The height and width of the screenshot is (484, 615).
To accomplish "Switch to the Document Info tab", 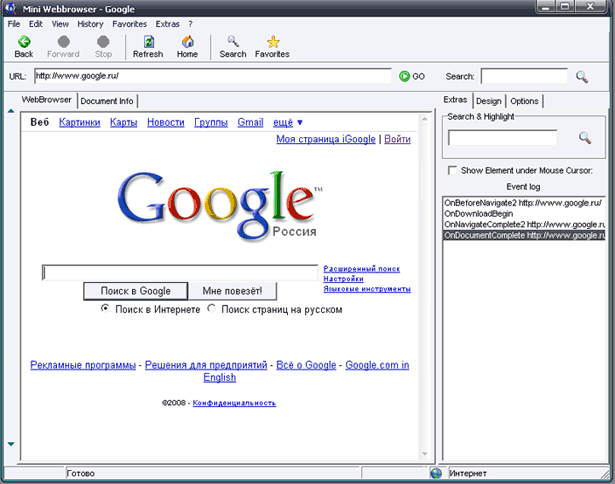I will pyautogui.click(x=108, y=101).
